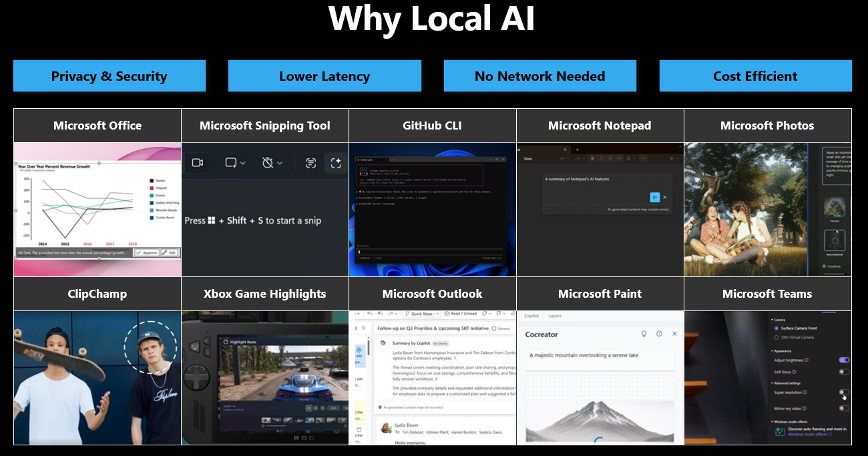Toggle bold formatting in Notepad toolbar
Screen dimensions: 868x456
click(592, 159)
